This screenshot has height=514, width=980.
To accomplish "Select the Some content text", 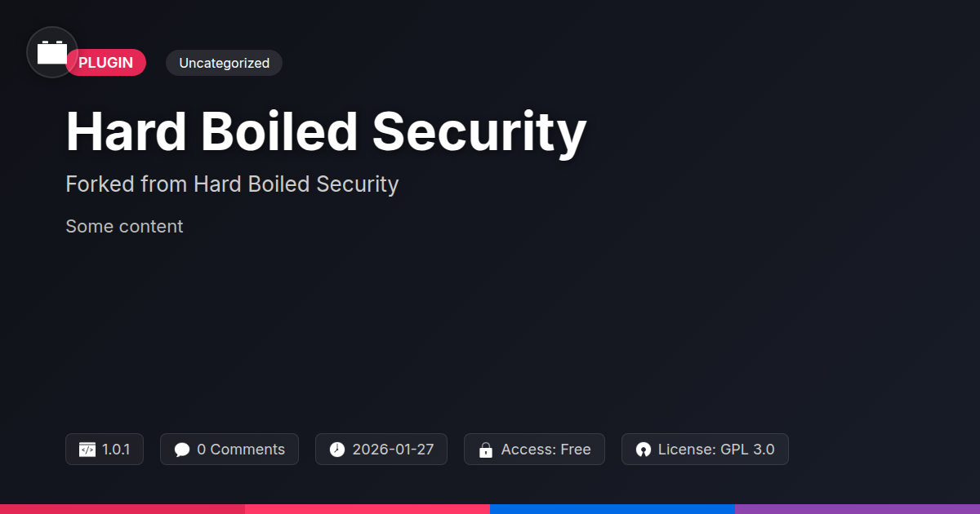I will [x=124, y=226].
